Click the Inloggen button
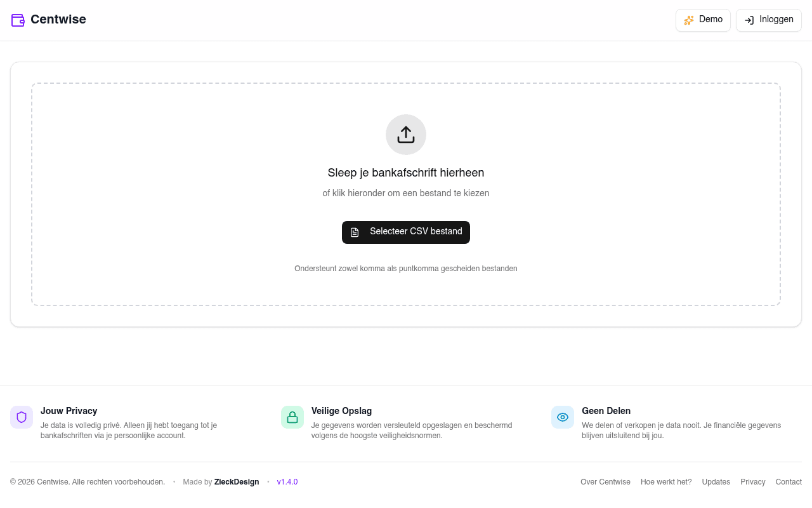This screenshot has height=508, width=812. [x=768, y=20]
